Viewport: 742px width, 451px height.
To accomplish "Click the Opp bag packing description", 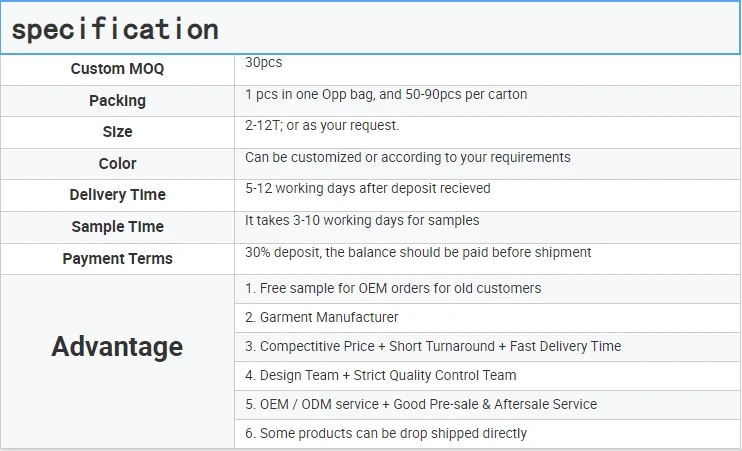I will 386,94.
